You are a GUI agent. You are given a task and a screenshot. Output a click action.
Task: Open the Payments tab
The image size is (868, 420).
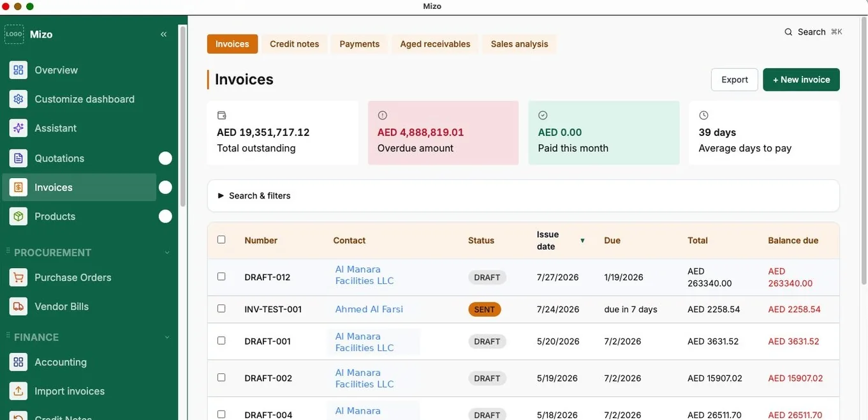click(x=359, y=44)
